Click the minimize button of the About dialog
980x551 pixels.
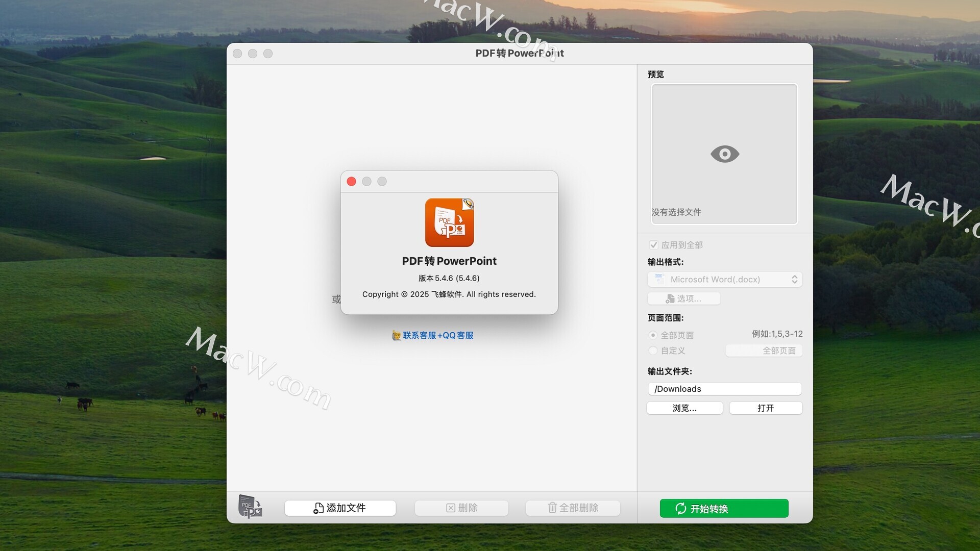tap(366, 182)
